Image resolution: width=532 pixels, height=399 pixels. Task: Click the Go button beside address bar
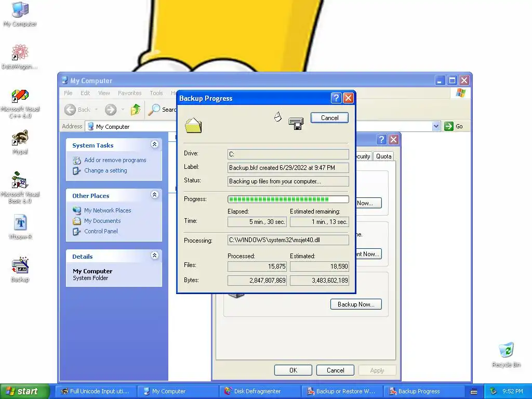click(x=454, y=126)
